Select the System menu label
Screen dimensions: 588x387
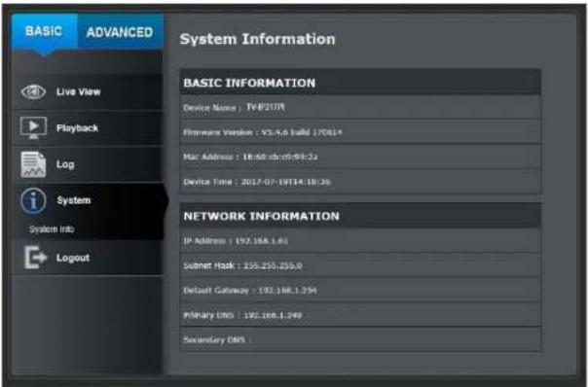[74, 200]
